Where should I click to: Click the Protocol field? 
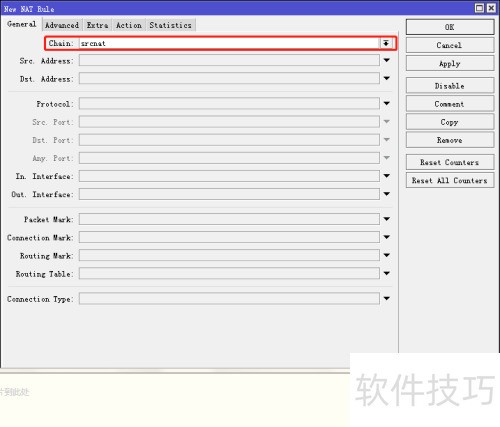(x=229, y=104)
